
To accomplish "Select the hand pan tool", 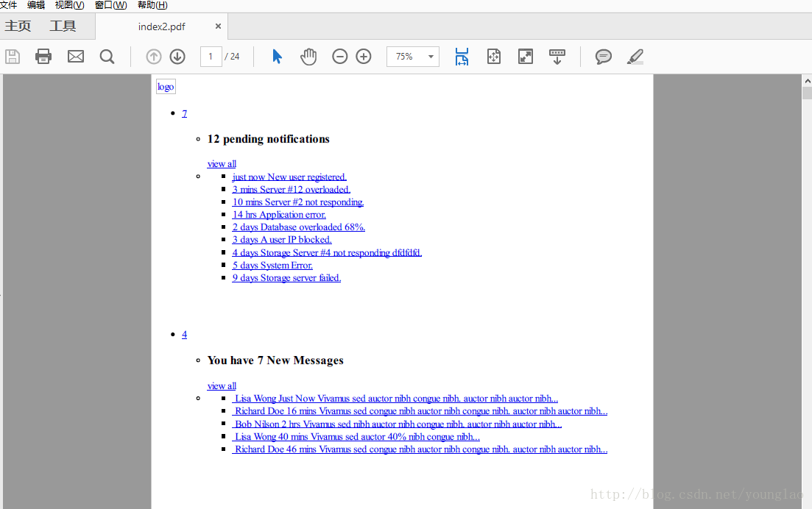I will point(308,57).
